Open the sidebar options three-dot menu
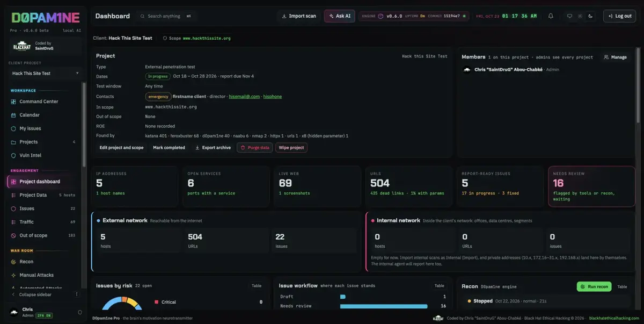The height and width of the screenshot is (324, 644). tap(77, 294)
